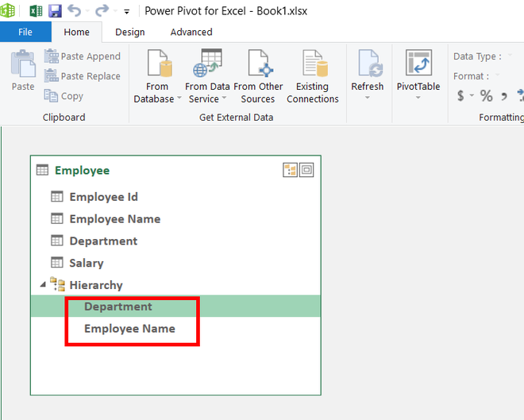Click the Employee table grid icon
524x420 pixels.
point(42,170)
